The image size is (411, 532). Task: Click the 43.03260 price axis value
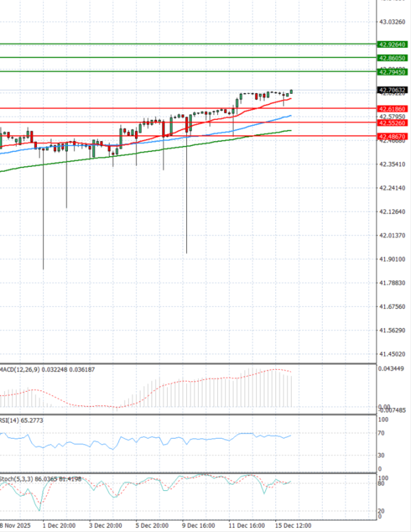[x=393, y=22]
